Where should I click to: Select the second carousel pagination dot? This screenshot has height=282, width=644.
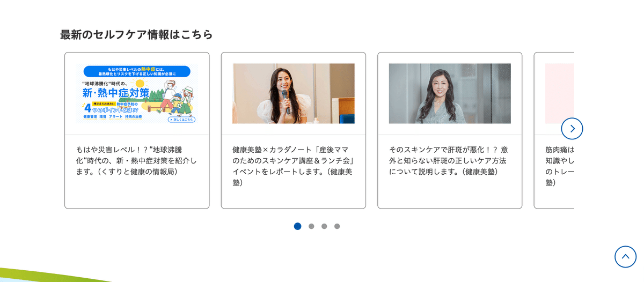(x=311, y=226)
